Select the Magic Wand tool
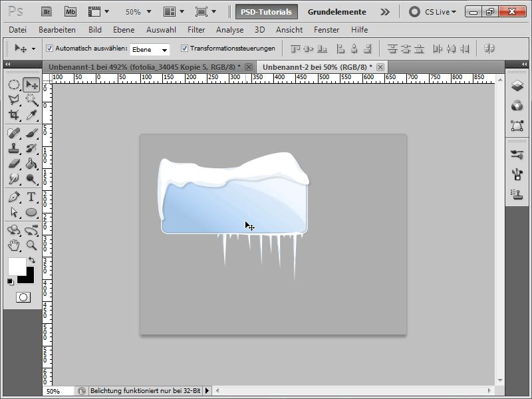This screenshot has height=399, width=532. click(31, 99)
